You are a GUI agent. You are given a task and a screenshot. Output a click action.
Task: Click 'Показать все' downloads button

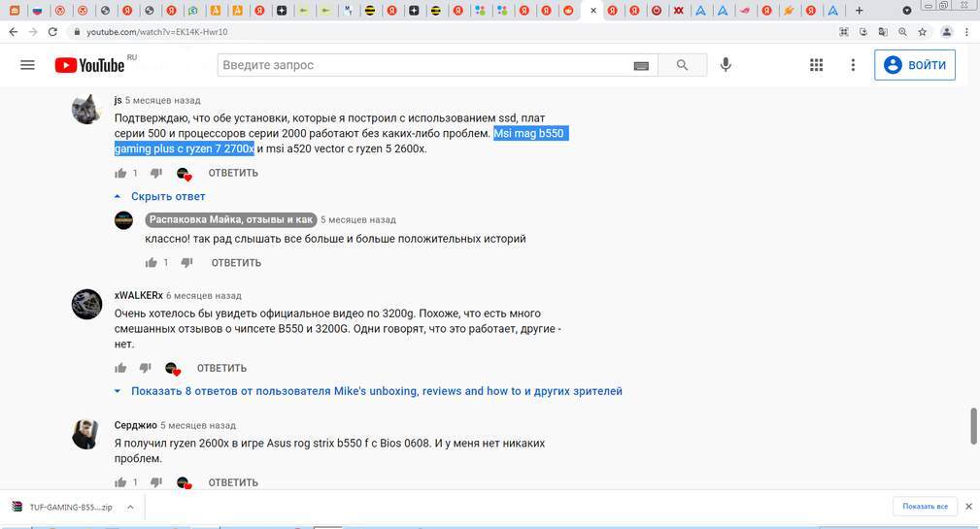tap(925, 507)
